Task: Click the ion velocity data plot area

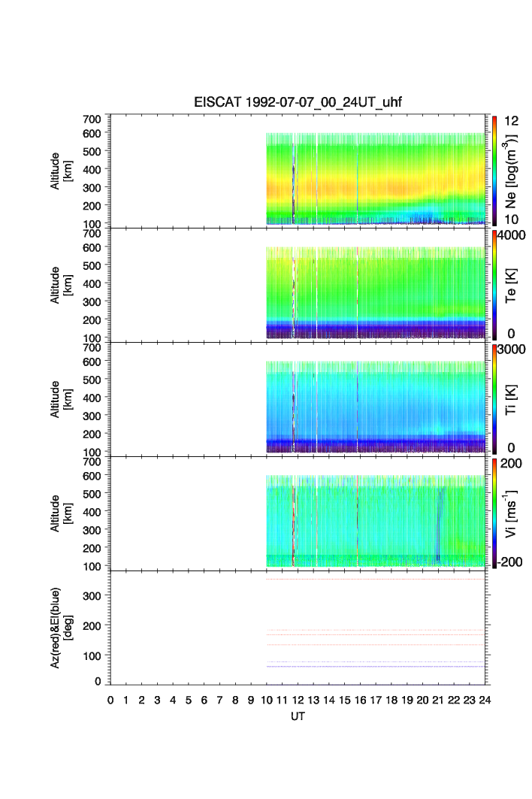Action: click(376, 521)
